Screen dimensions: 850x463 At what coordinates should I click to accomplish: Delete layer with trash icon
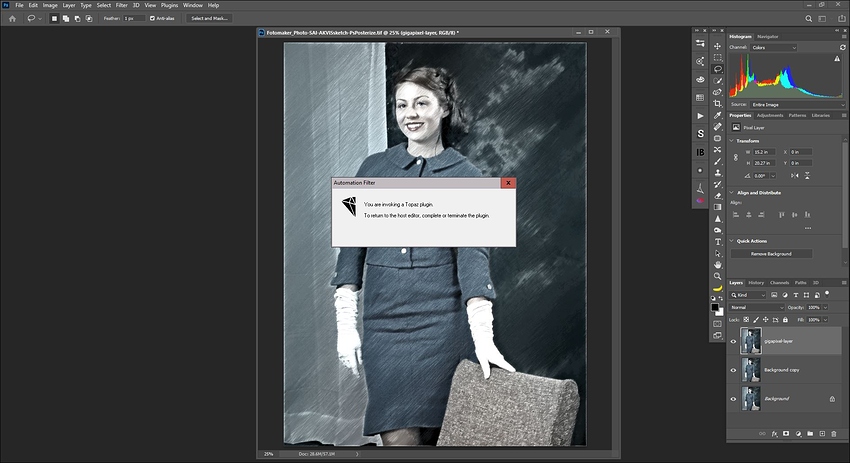(x=834, y=434)
